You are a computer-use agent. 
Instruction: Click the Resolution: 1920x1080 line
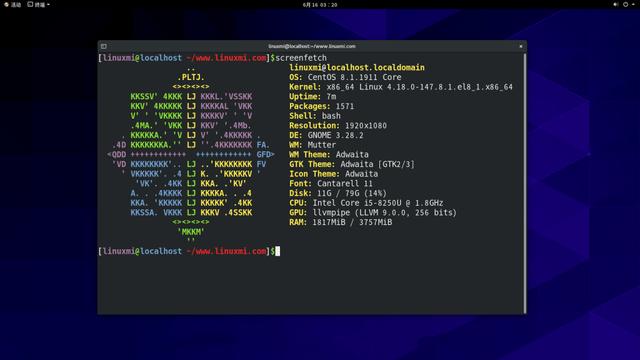pos(338,126)
